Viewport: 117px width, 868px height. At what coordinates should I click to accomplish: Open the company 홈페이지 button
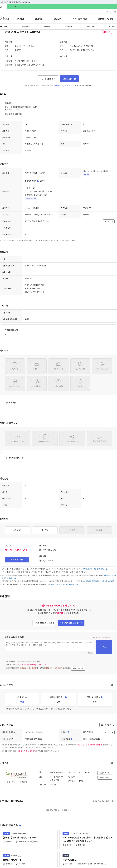click(x=105, y=773)
